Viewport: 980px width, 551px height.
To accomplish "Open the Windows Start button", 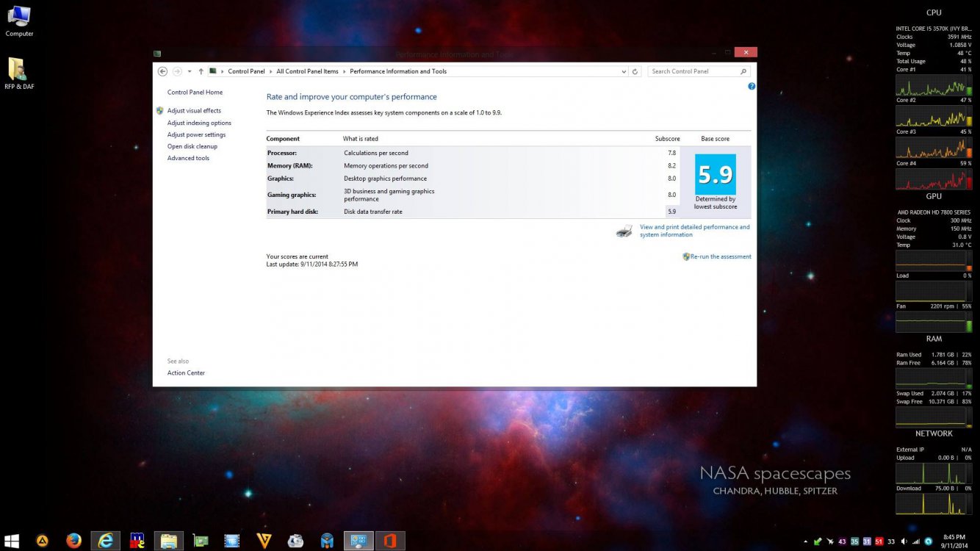I will 13,541.
